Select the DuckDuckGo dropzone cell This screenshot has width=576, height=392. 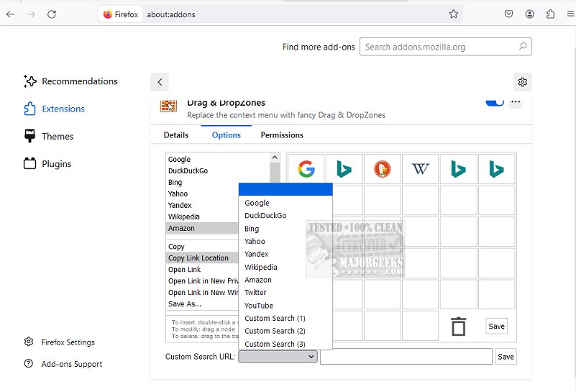pos(383,169)
